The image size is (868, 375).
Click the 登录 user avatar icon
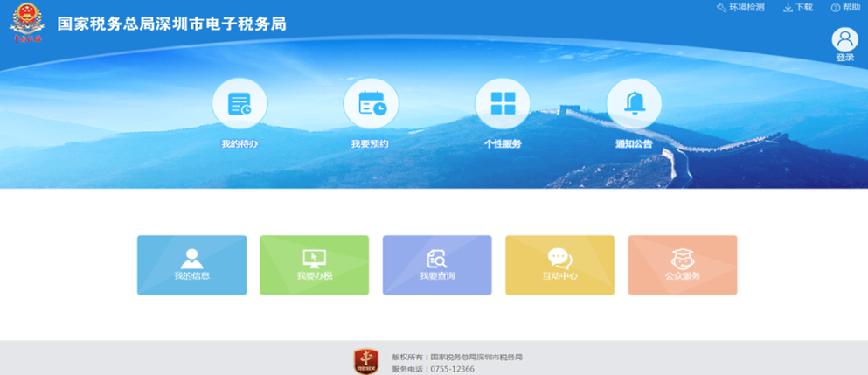[844, 39]
